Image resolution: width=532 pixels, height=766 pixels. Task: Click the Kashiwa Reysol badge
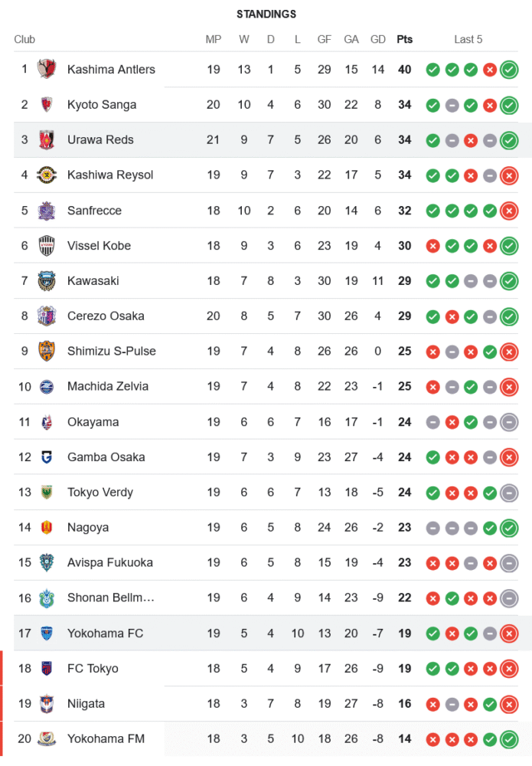click(x=47, y=175)
